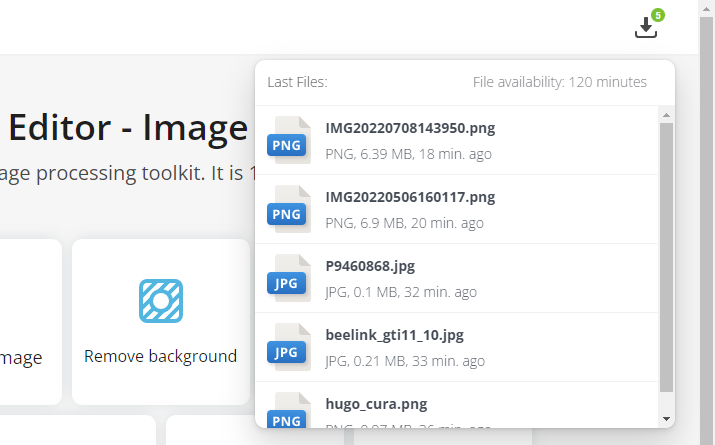Select the beelink_gti11_10.jpg file entry

(457, 347)
